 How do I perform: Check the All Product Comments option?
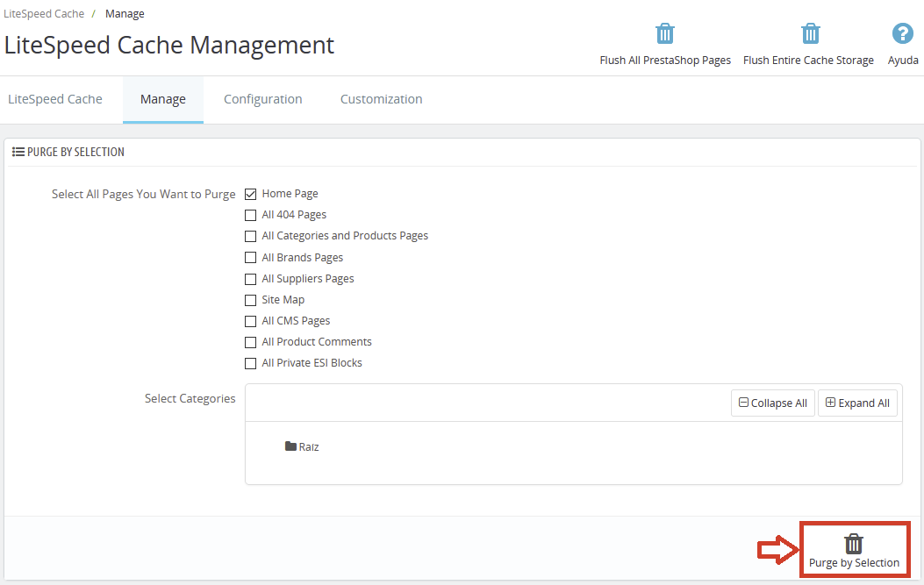click(x=251, y=342)
